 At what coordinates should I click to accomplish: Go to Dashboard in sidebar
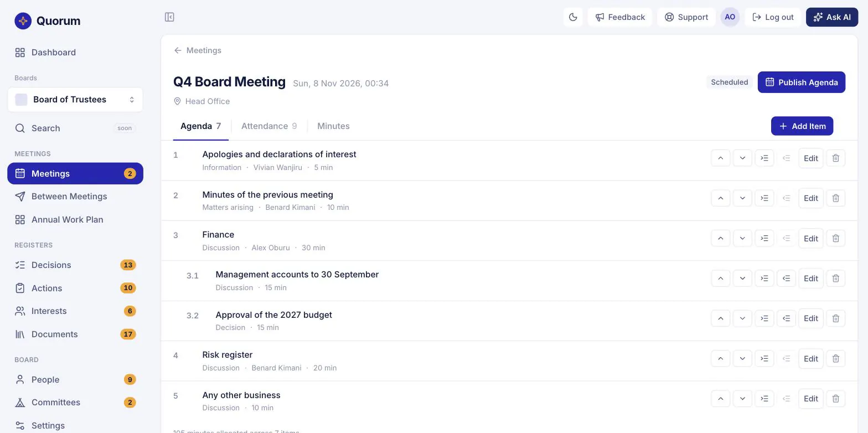coord(75,53)
